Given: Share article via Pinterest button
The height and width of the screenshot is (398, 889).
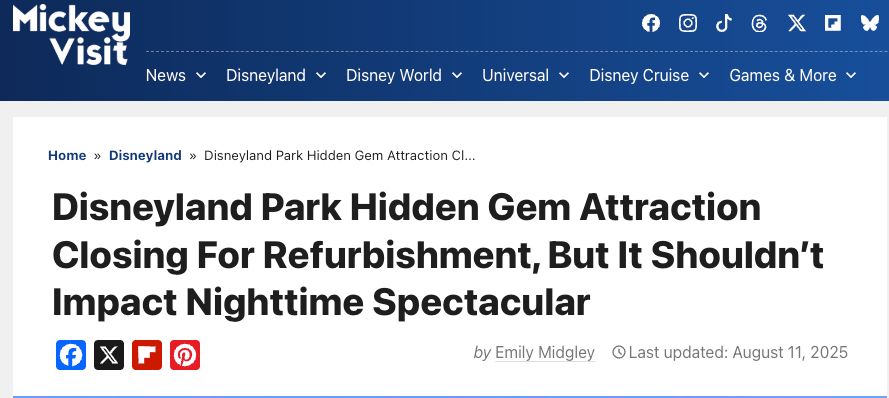Looking at the screenshot, I should (x=185, y=355).
